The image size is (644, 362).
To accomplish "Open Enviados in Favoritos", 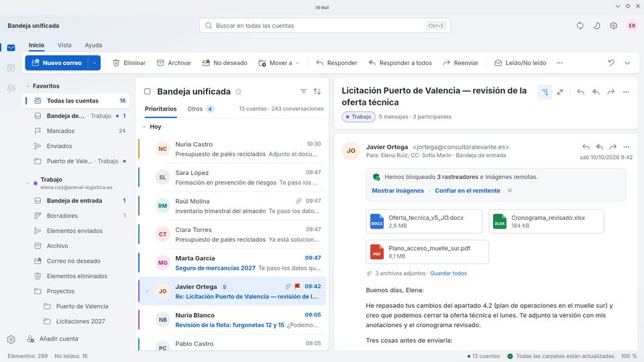I will 76,146.
